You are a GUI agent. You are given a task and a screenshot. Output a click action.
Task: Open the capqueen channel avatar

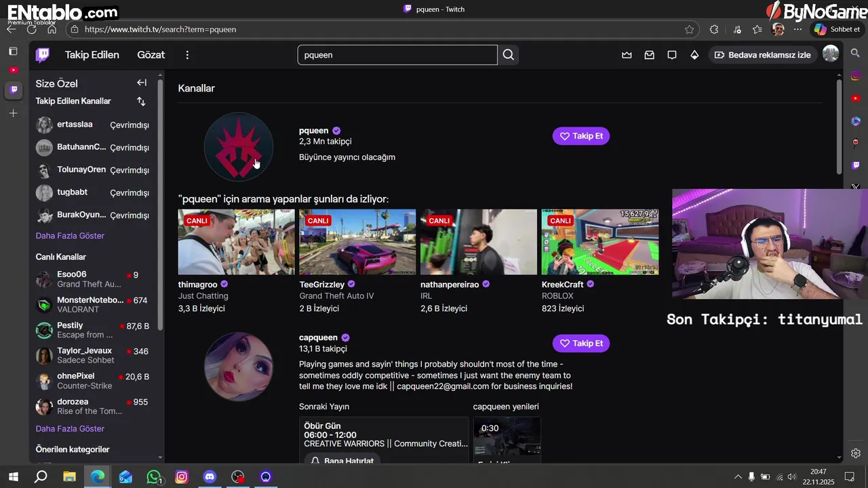[x=239, y=367]
